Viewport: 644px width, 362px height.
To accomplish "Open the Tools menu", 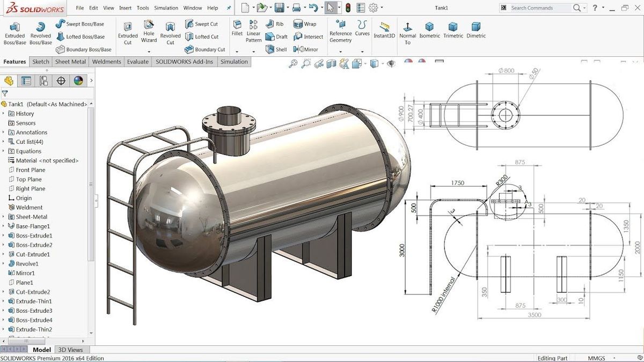I will click(x=143, y=8).
